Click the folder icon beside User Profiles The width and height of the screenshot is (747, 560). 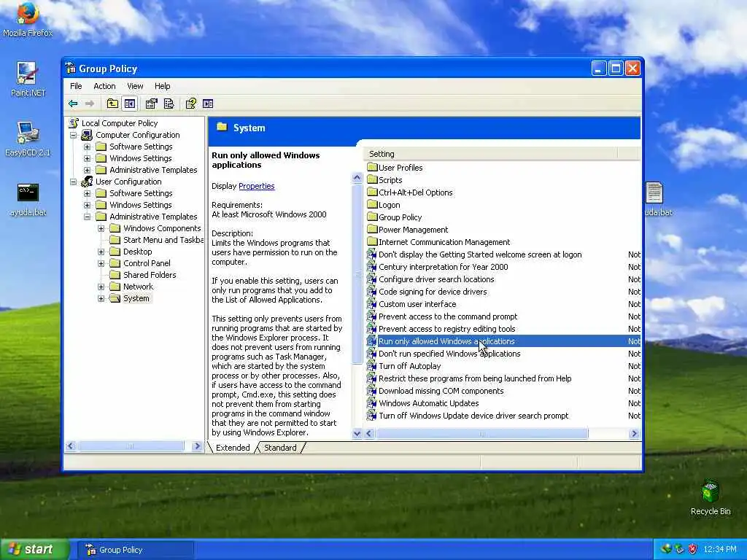click(x=372, y=167)
